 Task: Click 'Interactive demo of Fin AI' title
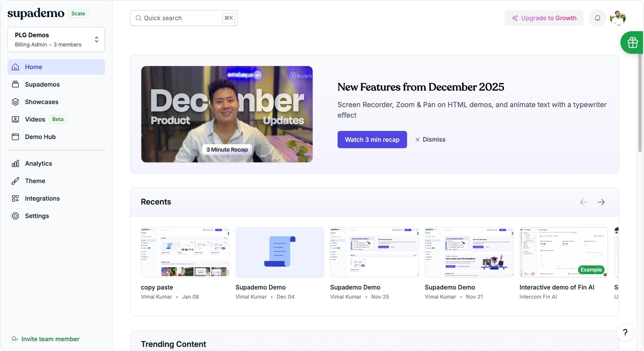tap(557, 287)
